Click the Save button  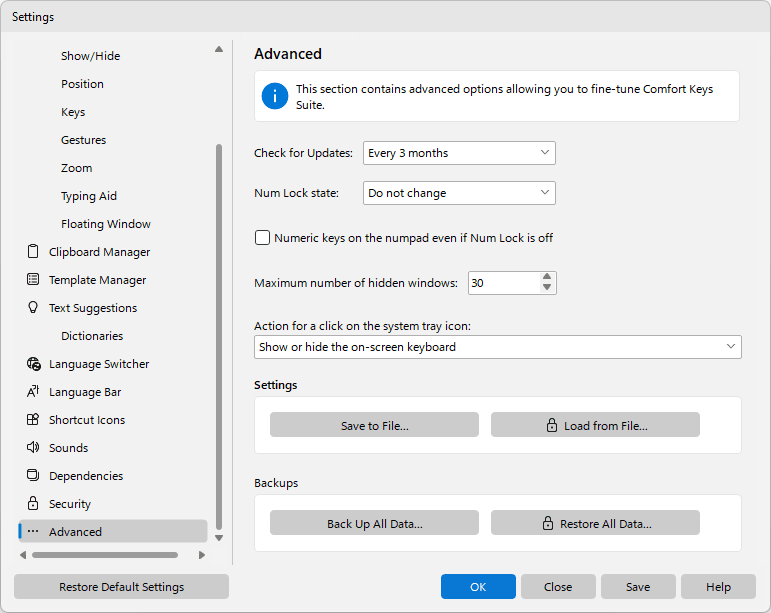(x=638, y=586)
